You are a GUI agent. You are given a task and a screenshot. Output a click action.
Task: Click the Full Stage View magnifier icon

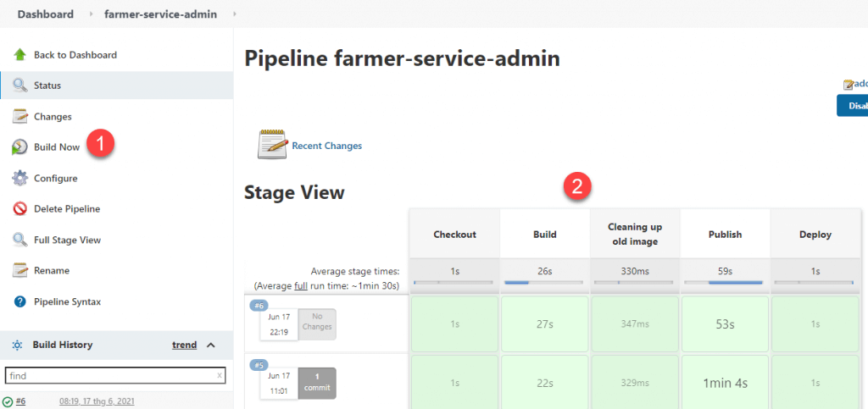(x=20, y=240)
